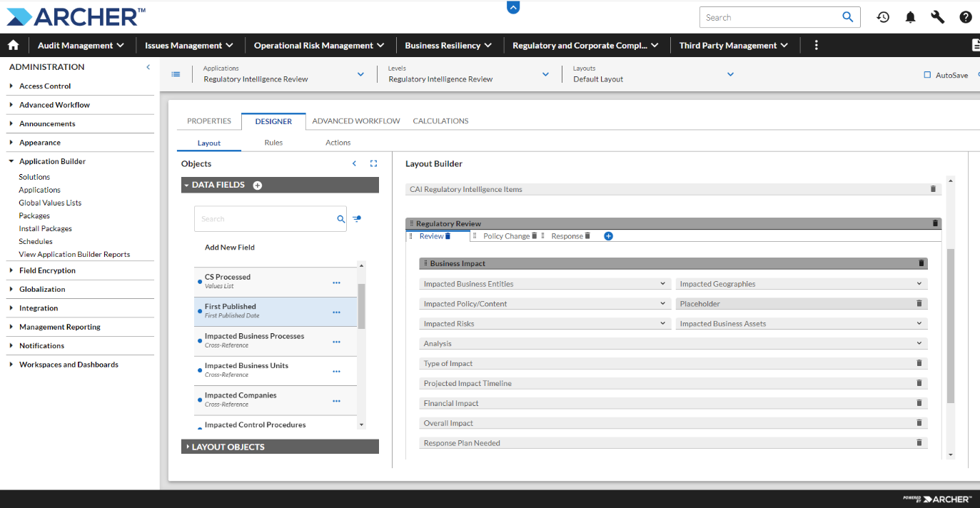Remove the Placeholder layout item
This screenshot has width=980, height=508.
pos(919,303)
